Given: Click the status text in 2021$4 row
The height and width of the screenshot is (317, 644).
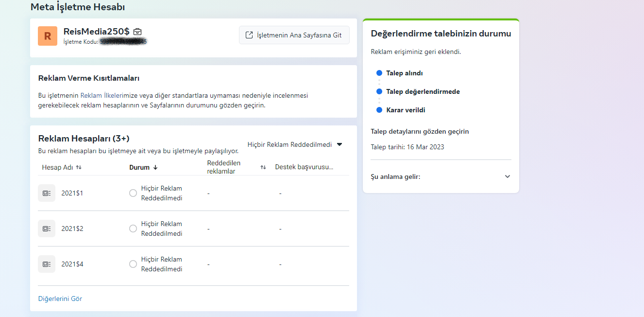Looking at the screenshot, I should point(162,264).
